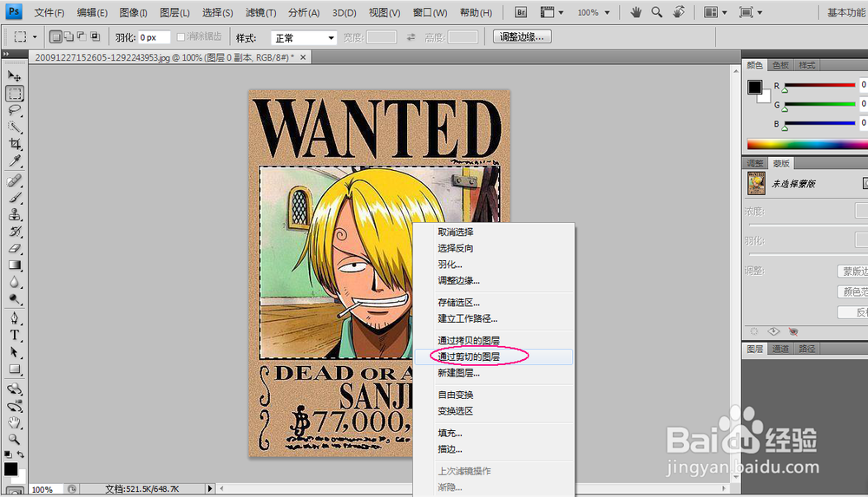Select the Path Selection tool

15,352
